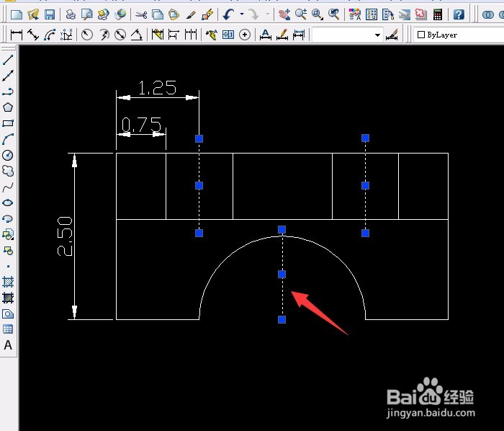Select the Linear dimension tool
Screen dimensions: 504x431
tap(17, 35)
